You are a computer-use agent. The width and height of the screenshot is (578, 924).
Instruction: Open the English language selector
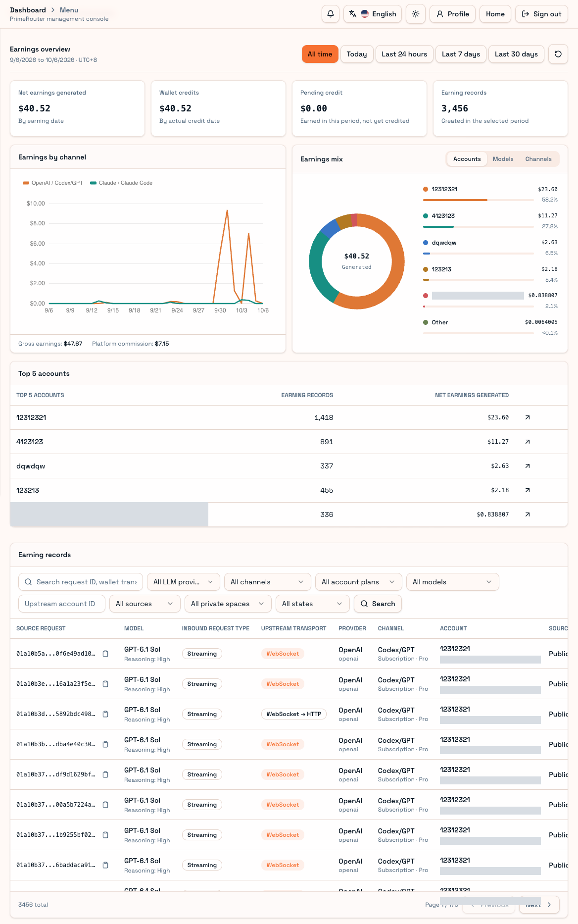point(373,14)
